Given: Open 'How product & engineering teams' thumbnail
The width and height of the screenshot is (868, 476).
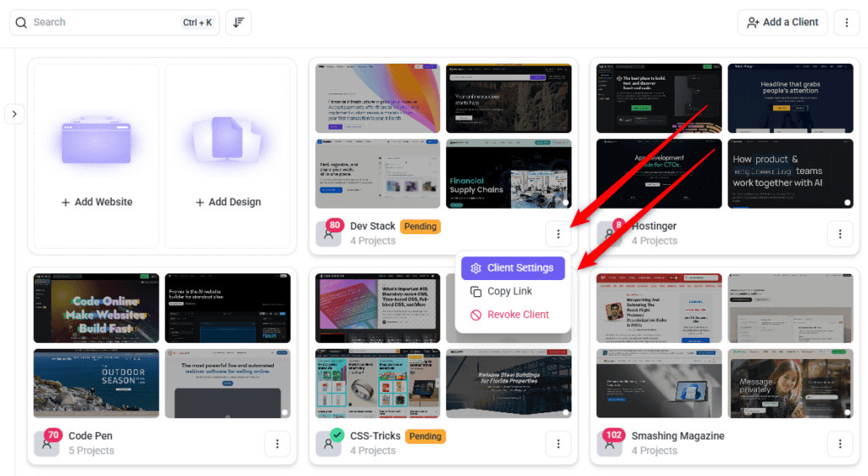Looking at the screenshot, I should pos(790,174).
